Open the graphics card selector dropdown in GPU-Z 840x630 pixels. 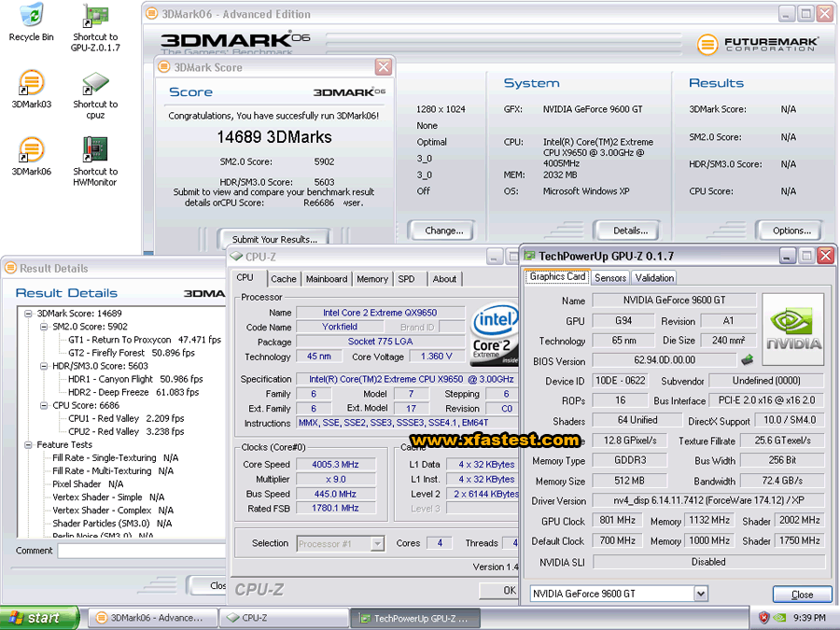(701, 594)
